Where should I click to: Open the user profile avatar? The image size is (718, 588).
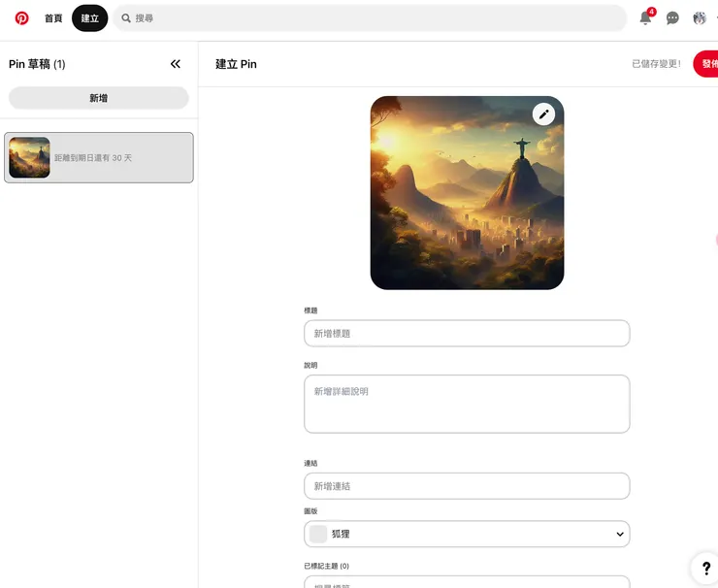[700, 18]
